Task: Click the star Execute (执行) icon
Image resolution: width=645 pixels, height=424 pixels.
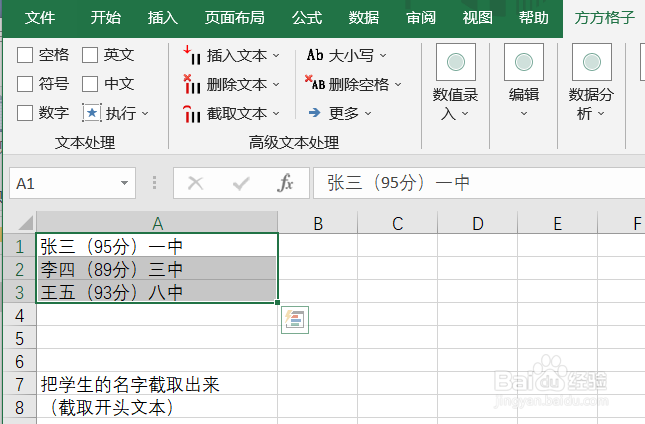Action: (x=92, y=113)
